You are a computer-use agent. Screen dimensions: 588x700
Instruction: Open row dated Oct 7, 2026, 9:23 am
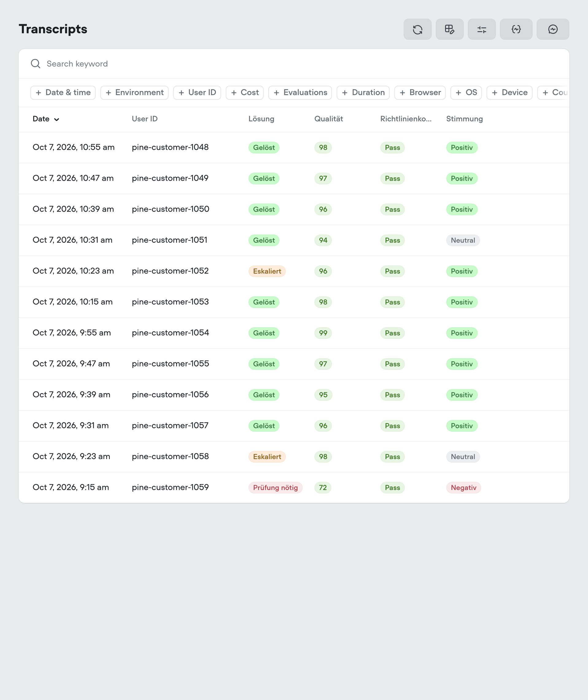click(x=294, y=457)
